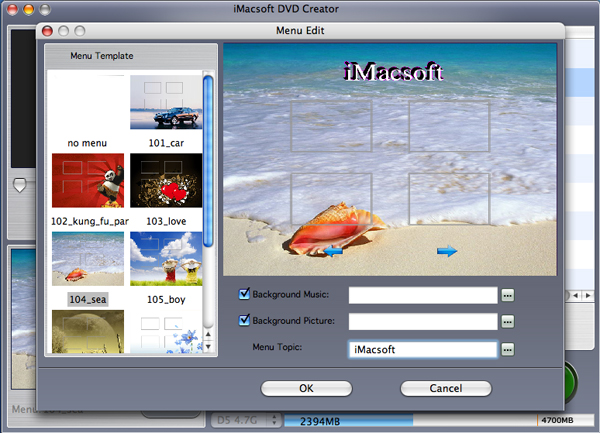The image size is (600, 433).
Task: Select the 105_boy template thumbnail
Action: (x=166, y=259)
